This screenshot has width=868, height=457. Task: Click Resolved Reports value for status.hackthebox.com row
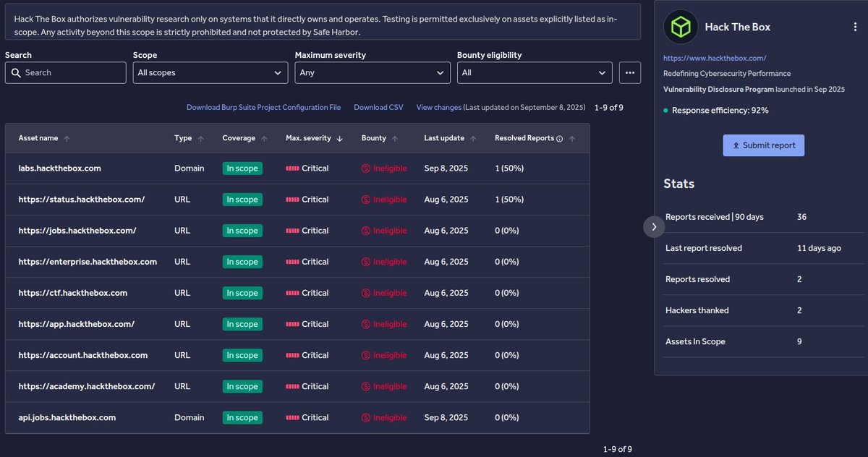pos(509,200)
